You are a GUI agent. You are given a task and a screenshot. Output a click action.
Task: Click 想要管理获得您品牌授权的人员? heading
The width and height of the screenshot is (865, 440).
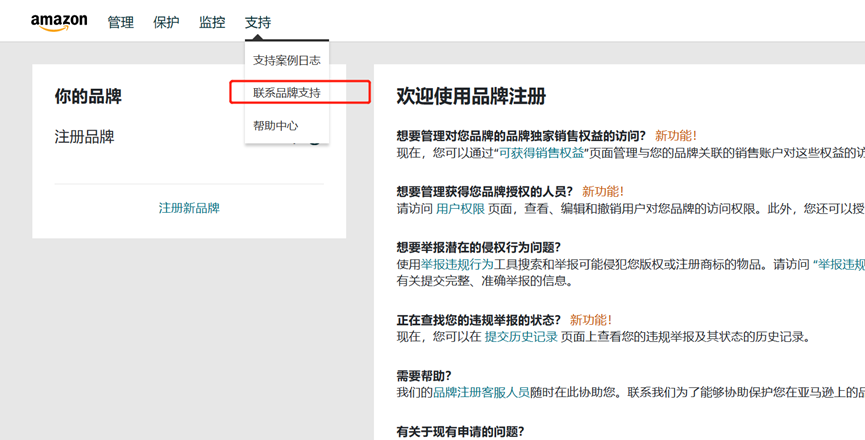point(484,192)
